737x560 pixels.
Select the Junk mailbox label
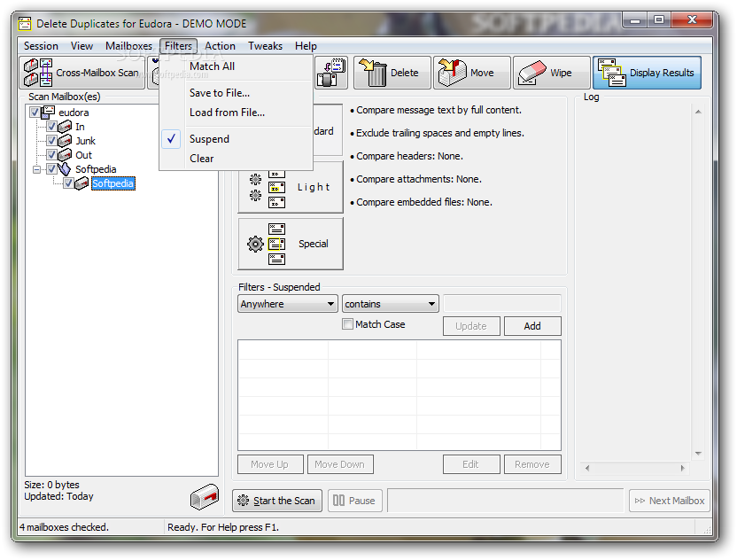86,141
